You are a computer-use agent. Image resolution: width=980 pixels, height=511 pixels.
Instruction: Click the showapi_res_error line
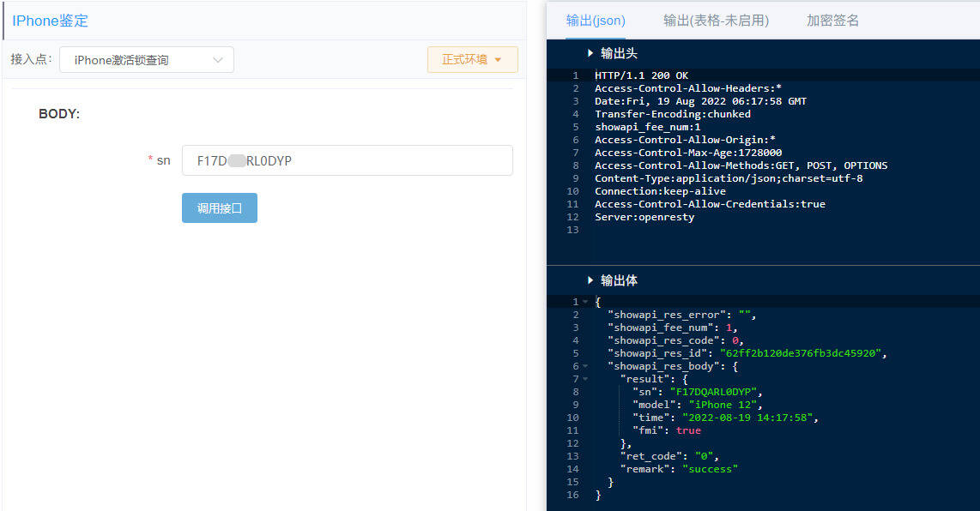pyautogui.click(x=682, y=315)
